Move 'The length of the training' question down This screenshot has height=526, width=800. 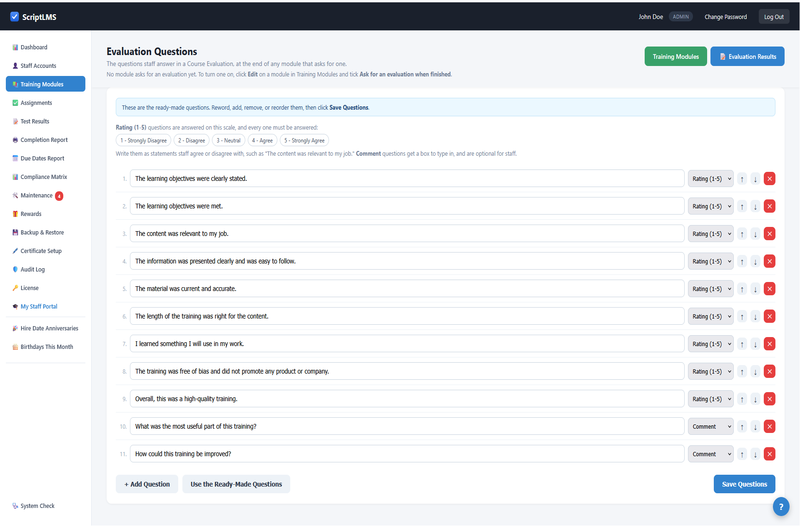tap(755, 316)
